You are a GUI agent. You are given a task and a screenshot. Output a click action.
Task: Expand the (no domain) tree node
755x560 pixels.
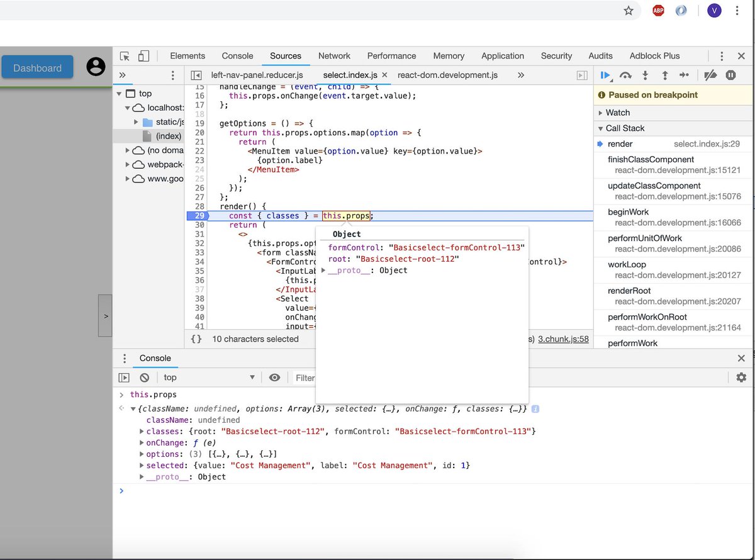coord(128,150)
